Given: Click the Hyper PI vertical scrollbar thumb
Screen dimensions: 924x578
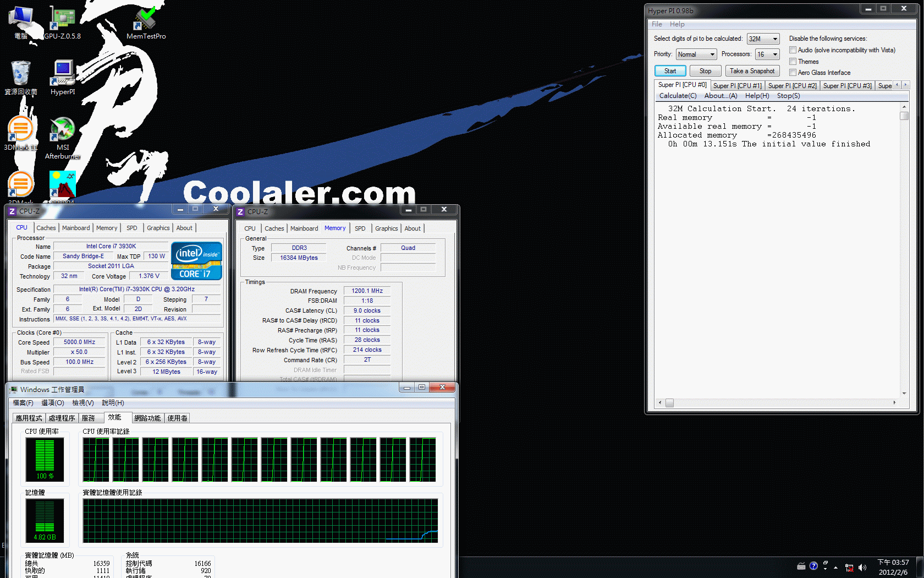Looking at the screenshot, I should click(x=904, y=116).
